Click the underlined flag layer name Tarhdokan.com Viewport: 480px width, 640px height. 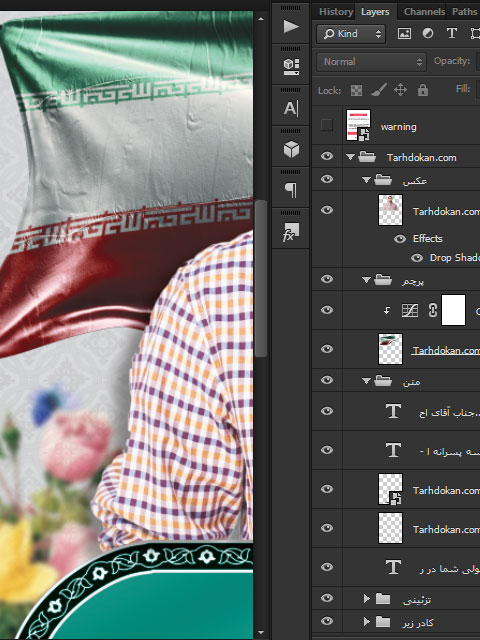(446, 351)
